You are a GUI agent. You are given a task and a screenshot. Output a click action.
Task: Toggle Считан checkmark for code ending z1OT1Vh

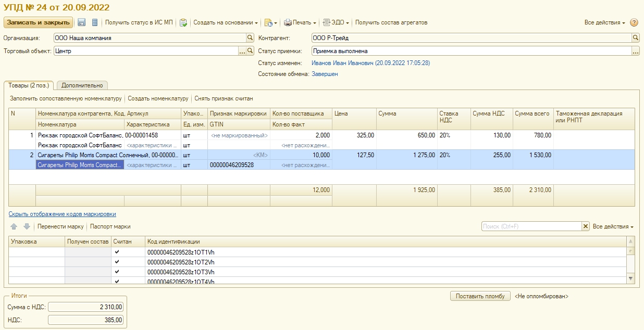tap(117, 252)
